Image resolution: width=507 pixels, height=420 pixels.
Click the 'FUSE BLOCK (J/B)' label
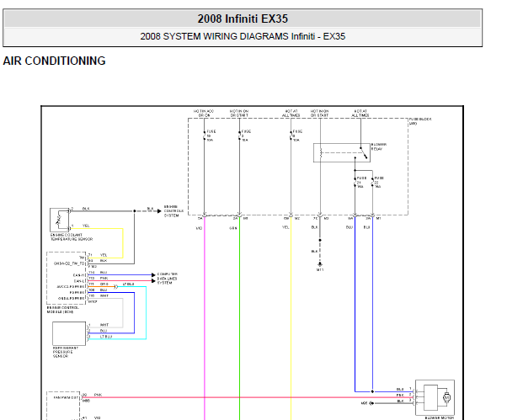click(420, 121)
